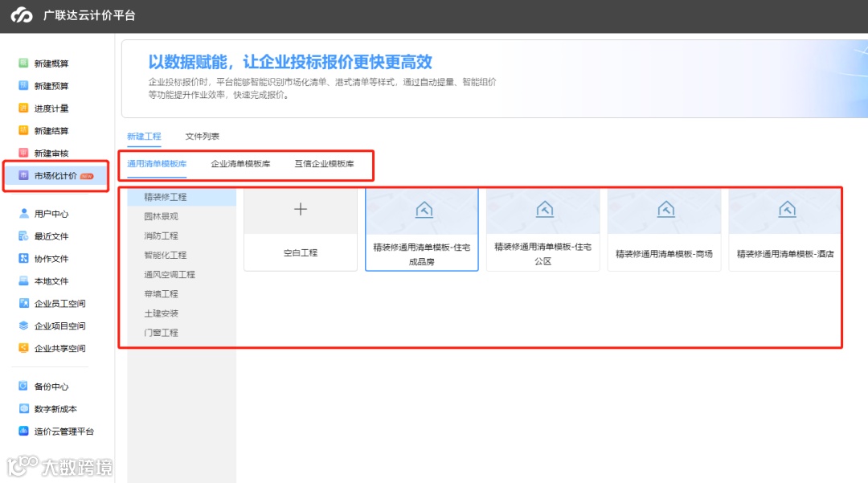Image resolution: width=868 pixels, height=483 pixels.
Task: Click the 企业共享空间 sidebar icon
Action: (x=23, y=348)
